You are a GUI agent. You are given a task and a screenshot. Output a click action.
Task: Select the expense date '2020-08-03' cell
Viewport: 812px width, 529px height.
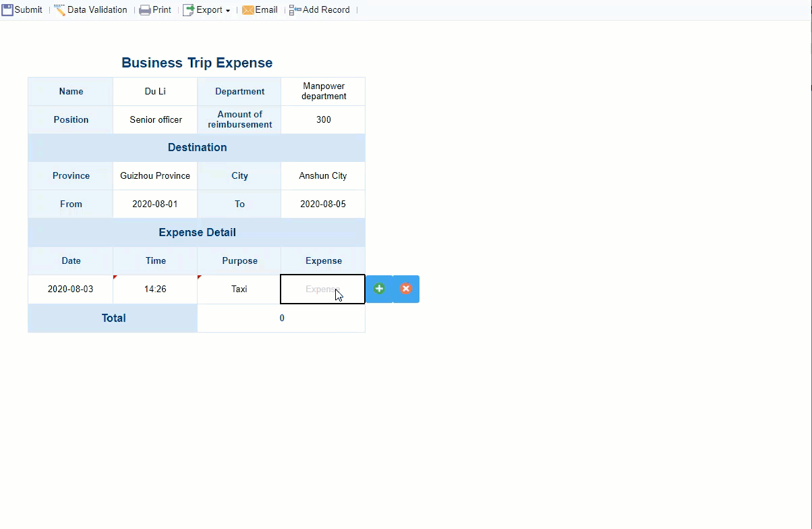(x=71, y=289)
